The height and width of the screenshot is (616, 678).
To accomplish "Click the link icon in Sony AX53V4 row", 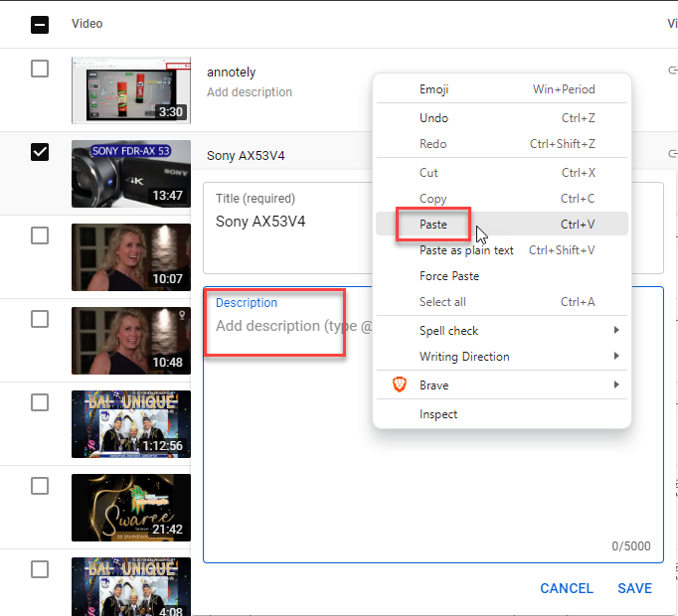I will [x=673, y=153].
